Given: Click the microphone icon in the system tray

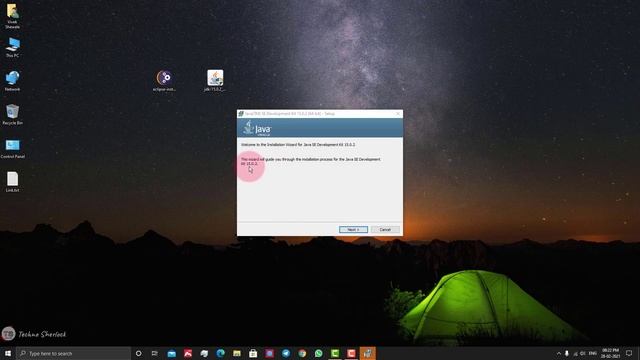Looking at the screenshot, I should click(567, 353).
